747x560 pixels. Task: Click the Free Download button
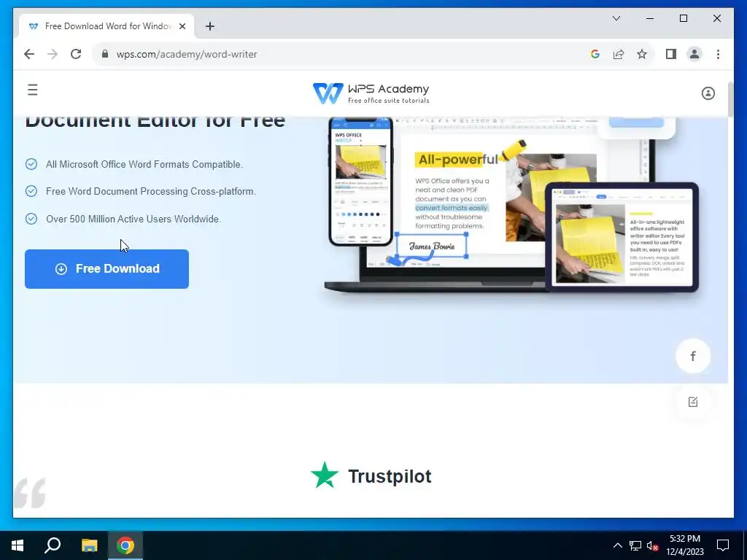tap(107, 268)
